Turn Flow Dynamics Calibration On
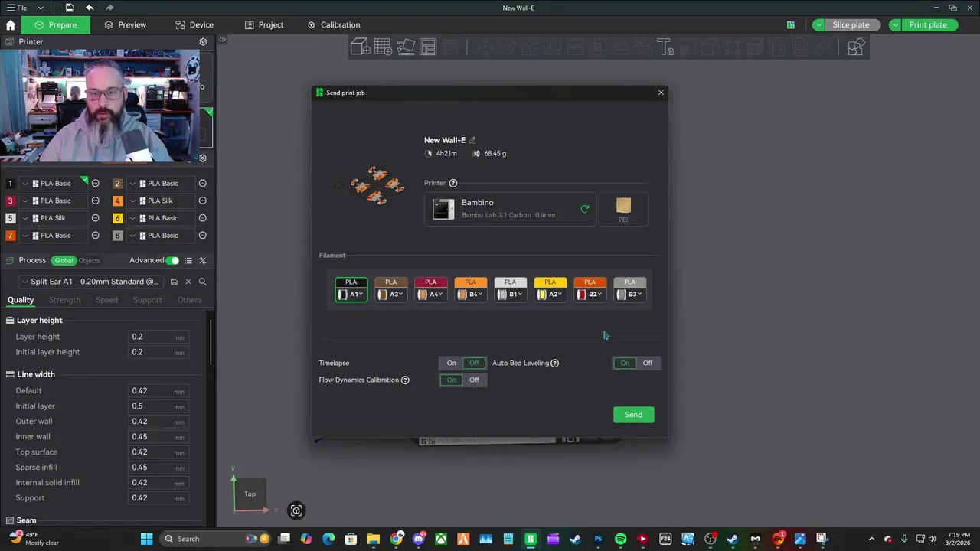 [452, 380]
